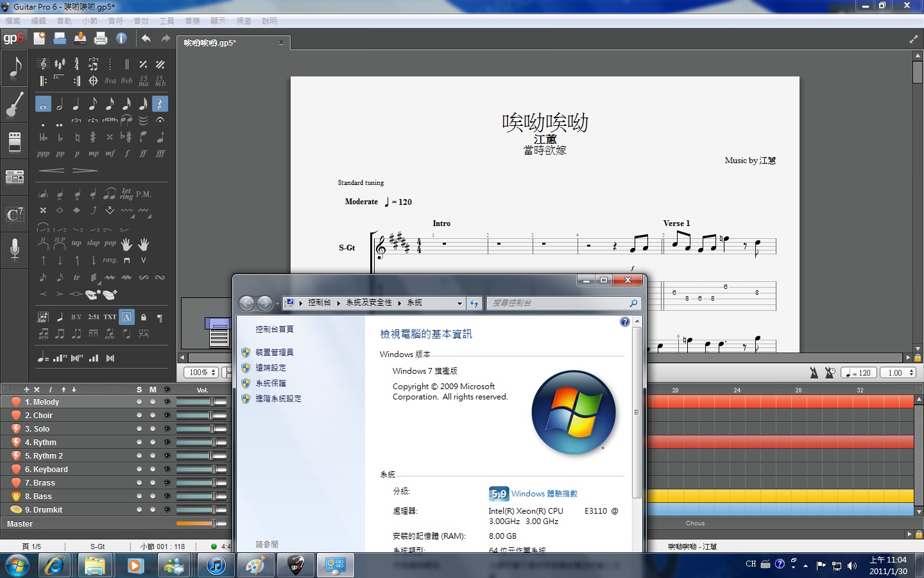Open the tempo 120 selector
The image size is (924, 578).
[x=859, y=372]
